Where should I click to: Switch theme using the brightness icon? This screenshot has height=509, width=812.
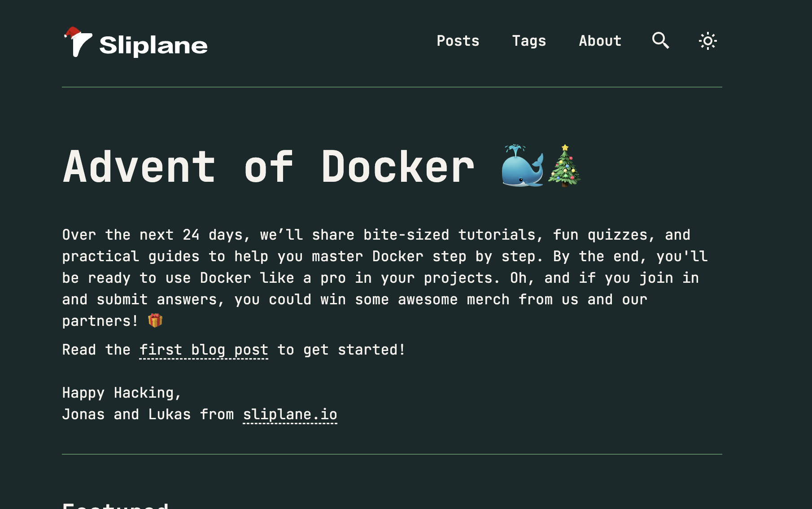click(x=707, y=40)
